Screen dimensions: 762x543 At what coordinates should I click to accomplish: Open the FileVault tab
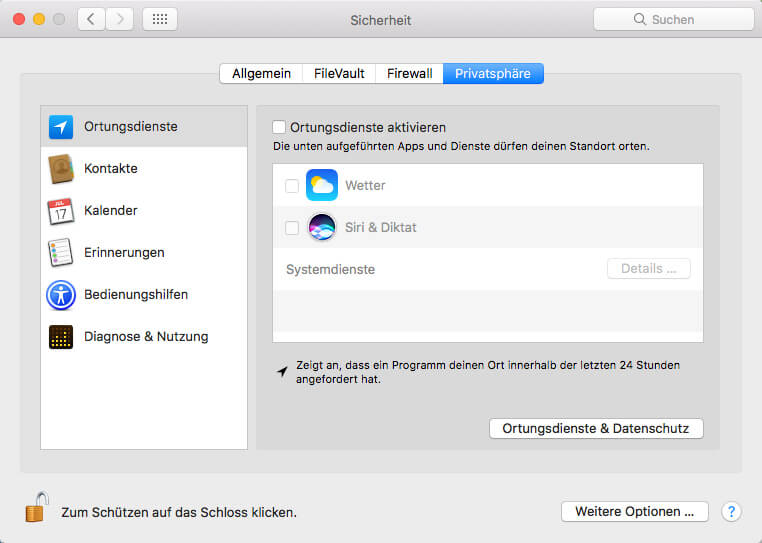pyautogui.click(x=339, y=73)
